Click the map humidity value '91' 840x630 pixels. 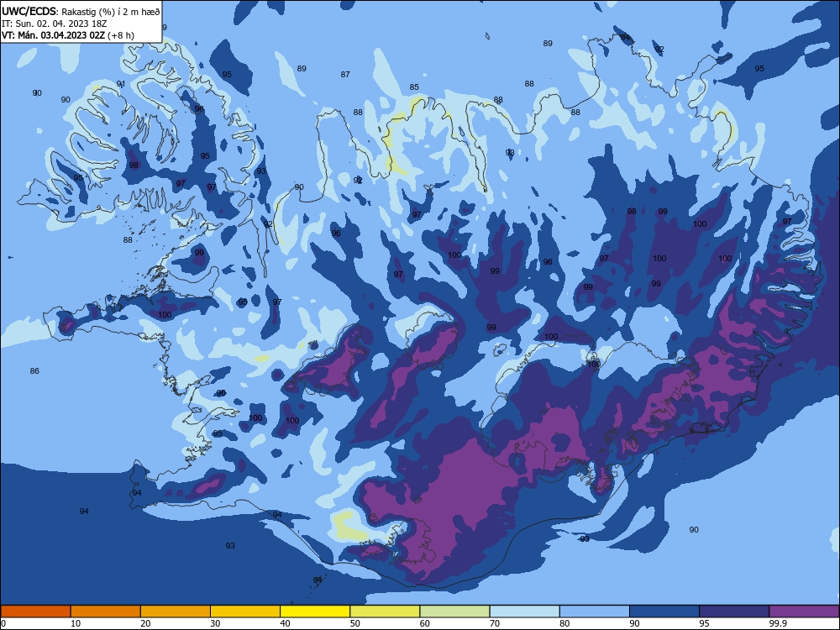click(121, 83)
